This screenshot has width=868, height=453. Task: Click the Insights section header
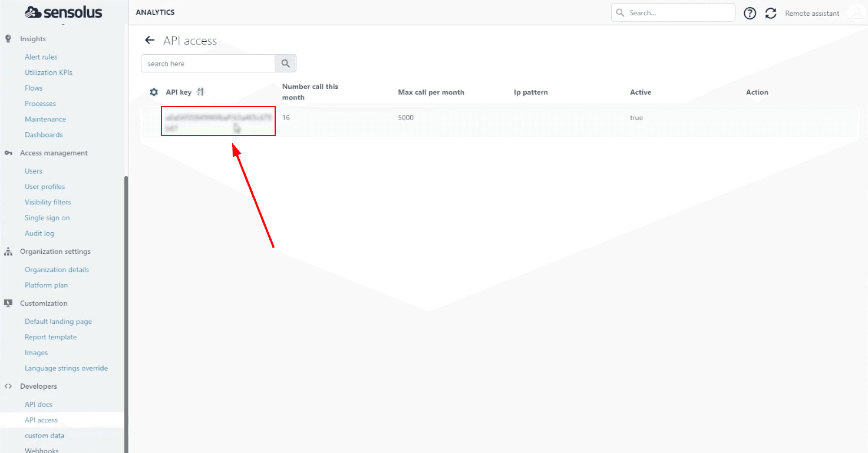(x=32, y=39)
